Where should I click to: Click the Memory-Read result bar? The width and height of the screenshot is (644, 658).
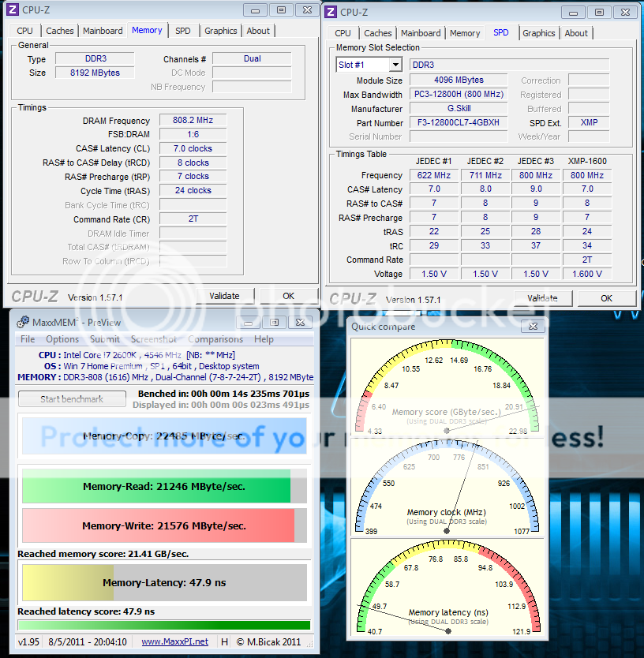click(164, 486)
